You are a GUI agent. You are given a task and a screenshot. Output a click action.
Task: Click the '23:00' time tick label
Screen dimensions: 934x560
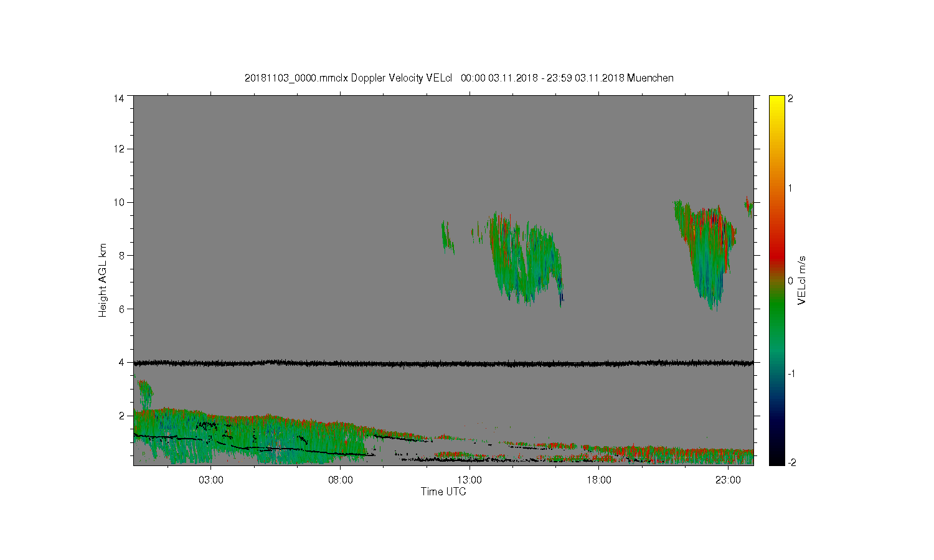point(728,480)
